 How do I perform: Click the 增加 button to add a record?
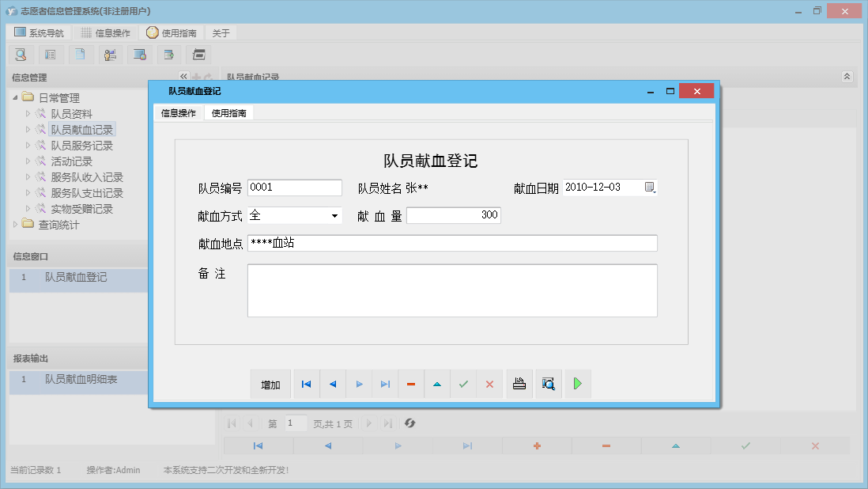pyautogui.click(x=270, y=384)
